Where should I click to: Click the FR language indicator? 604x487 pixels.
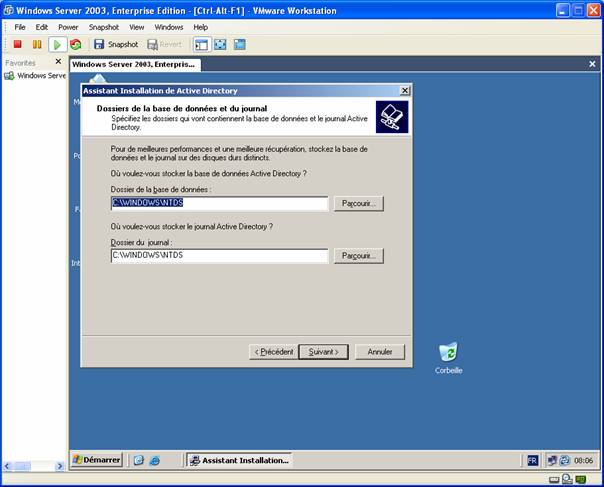point(532,460)
